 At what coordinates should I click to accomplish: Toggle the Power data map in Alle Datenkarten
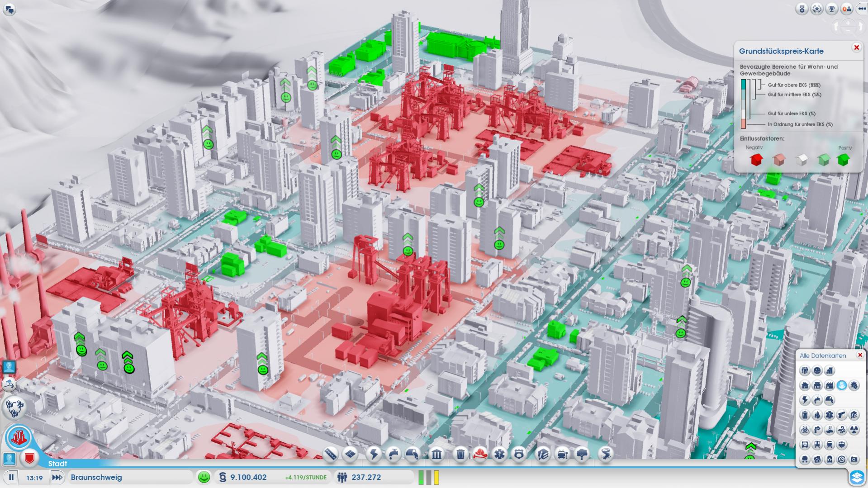[x=805, y=400]
